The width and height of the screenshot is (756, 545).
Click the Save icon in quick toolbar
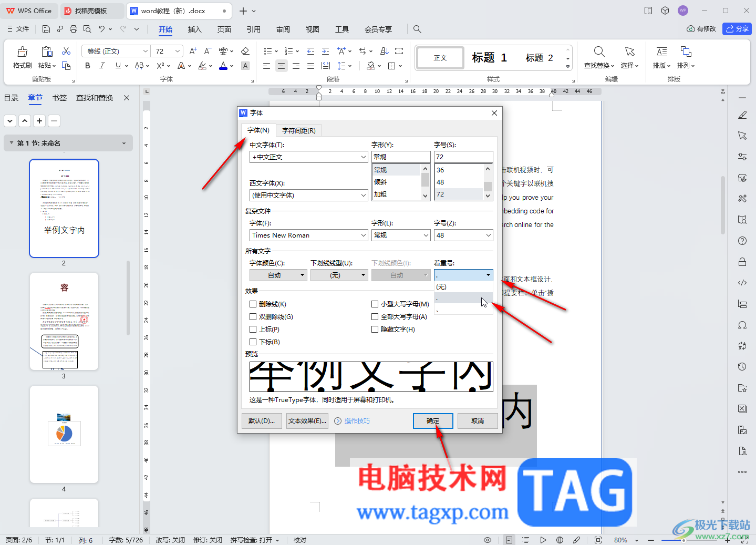coord(46,29)
